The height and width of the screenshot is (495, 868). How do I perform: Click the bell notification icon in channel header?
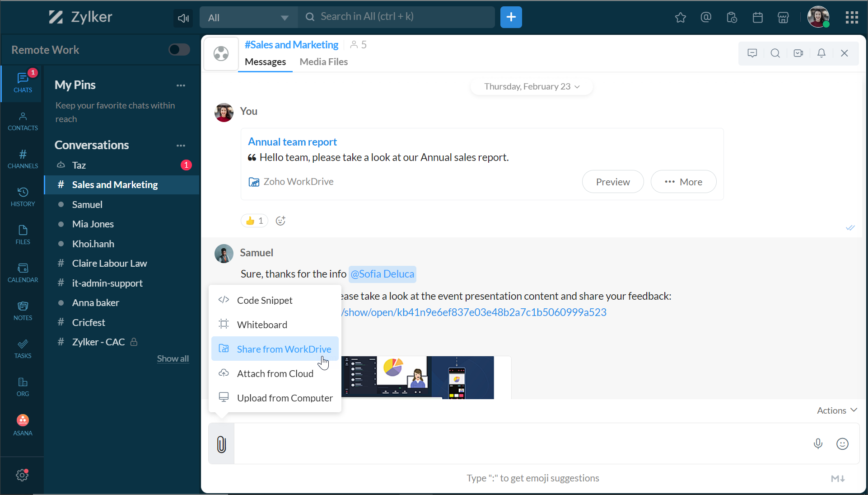point(821,53)
